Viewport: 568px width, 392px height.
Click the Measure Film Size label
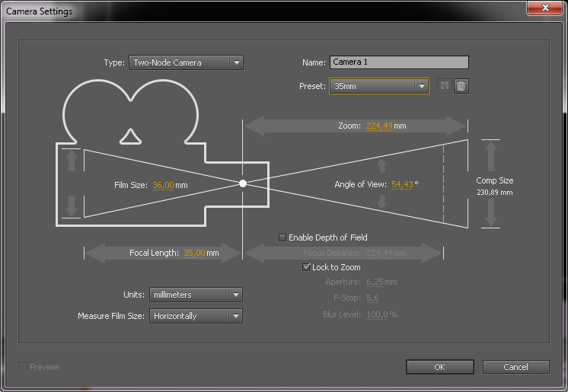[111, 316]
